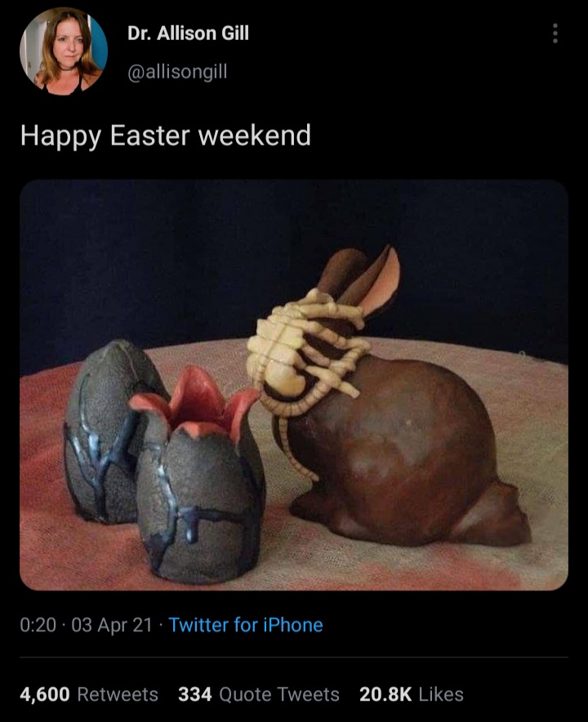Image resolution: width=588 pixels, height=722 pixels.
Task: Click Dr. Allison Gill's profile picture
Action: (64, 51)
